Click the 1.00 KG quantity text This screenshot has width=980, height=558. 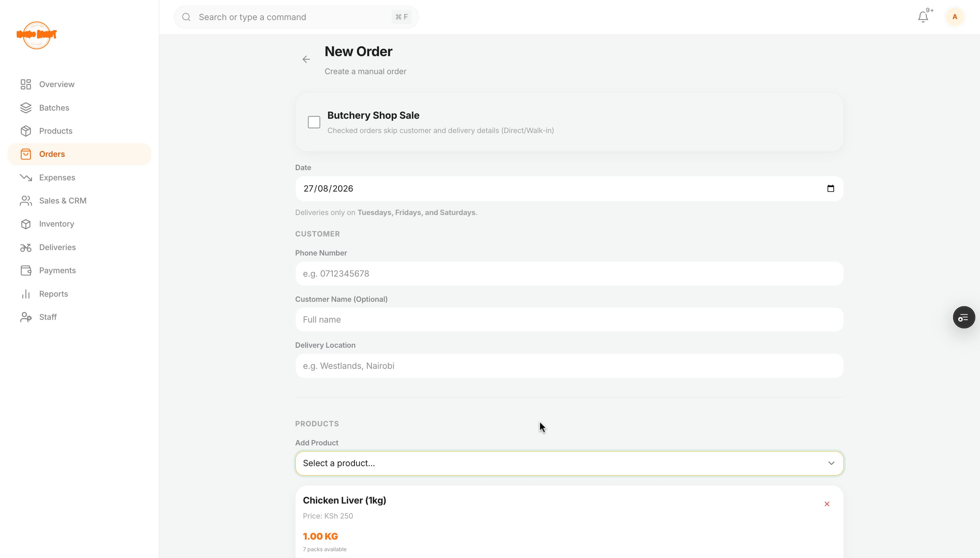pyautogui.click(x=321, y=537)
